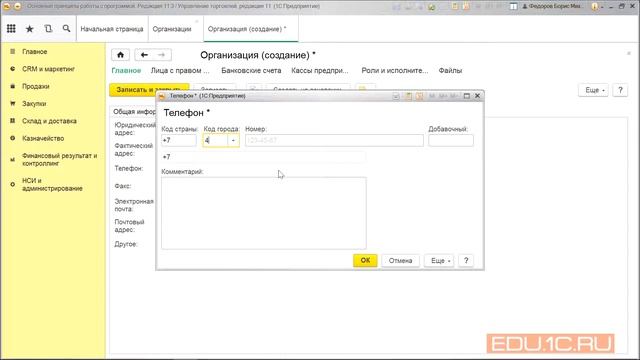Navigate forward with right arrow

tap(162, 55)
